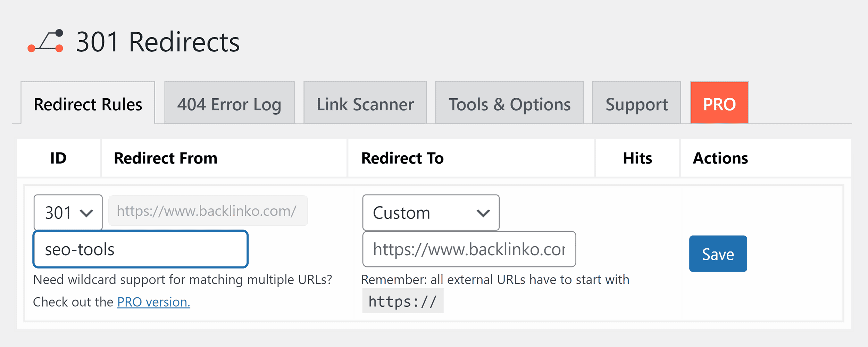Open the Link Scanner tab
This screenshot has width=868, height=347.
pyautogui.click(x=365, y=104)
